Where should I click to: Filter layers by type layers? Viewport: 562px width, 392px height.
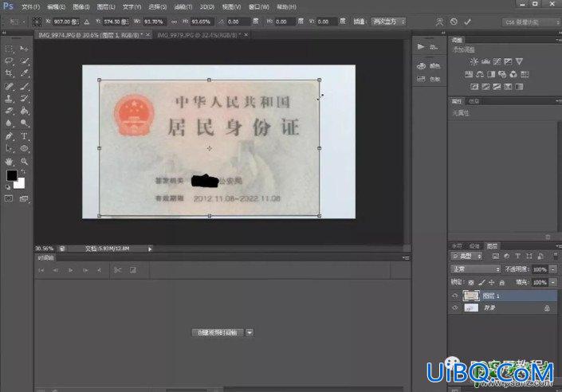[517, 257]
